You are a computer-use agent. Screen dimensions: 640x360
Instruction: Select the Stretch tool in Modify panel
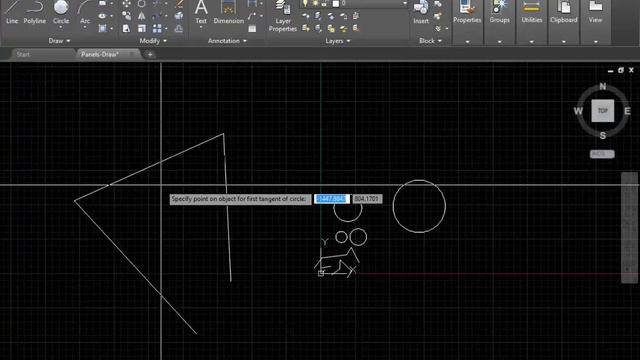click(127, 28)
